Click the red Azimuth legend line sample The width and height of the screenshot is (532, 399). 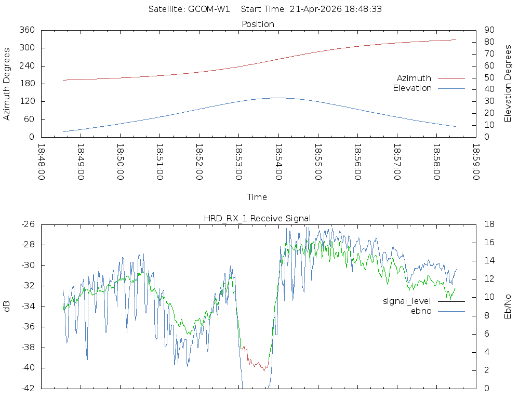[x=451, y=78]
